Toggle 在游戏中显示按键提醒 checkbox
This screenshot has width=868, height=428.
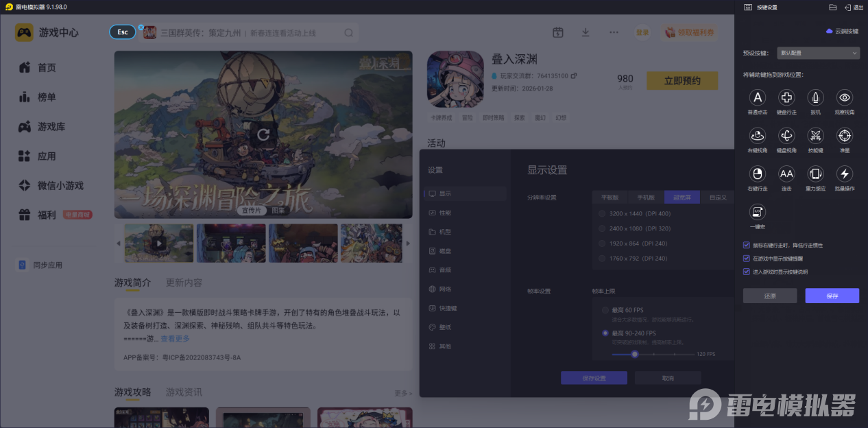coord(747,259)
